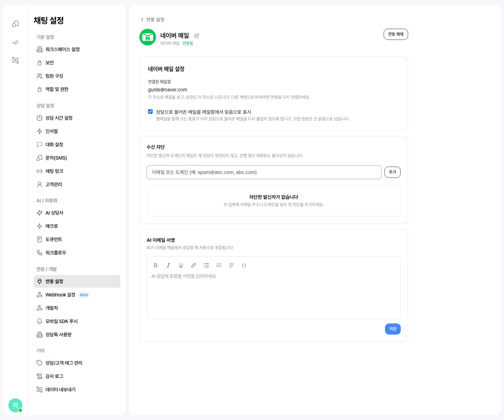
Task: Click the 추가 button for block list
Action: click(392, 172)
